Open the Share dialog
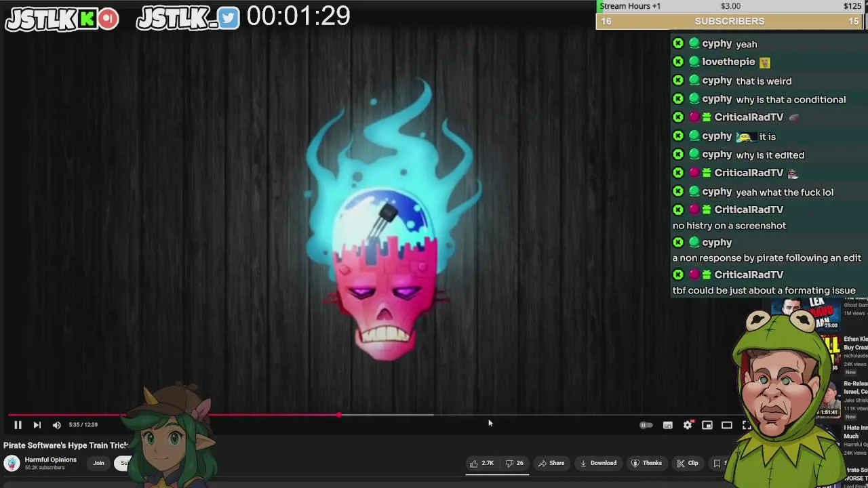 [551, 464]
